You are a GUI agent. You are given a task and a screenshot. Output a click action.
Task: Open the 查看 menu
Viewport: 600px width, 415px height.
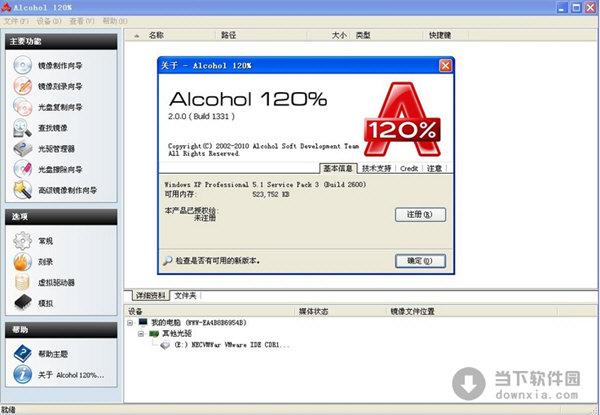click(x=82, y=21)
